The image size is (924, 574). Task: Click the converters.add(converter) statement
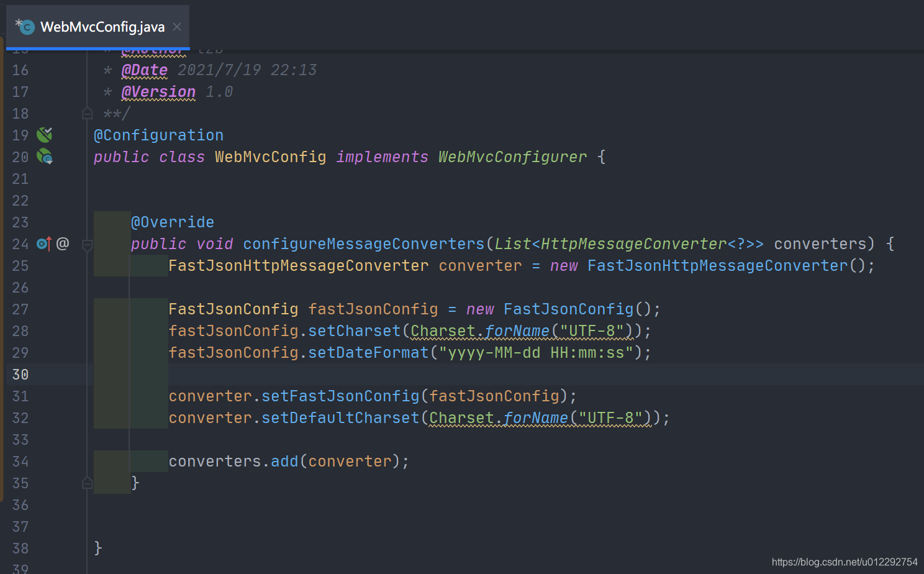[289, 461]
